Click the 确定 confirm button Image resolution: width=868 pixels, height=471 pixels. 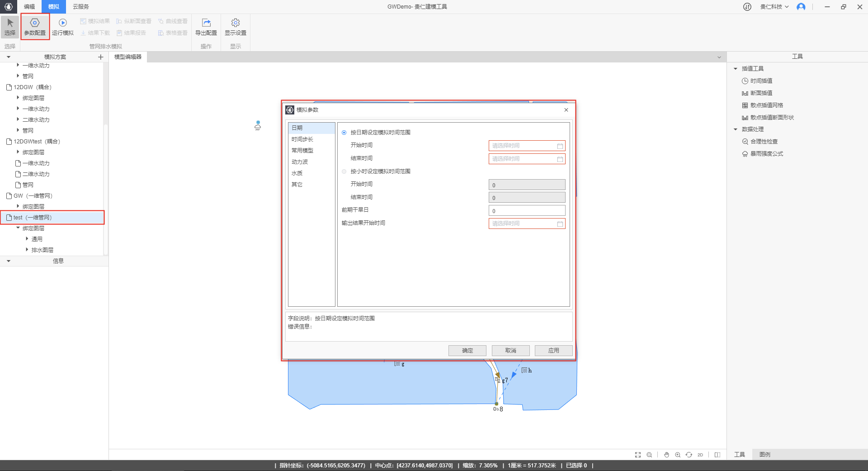(x=467, y=351)
